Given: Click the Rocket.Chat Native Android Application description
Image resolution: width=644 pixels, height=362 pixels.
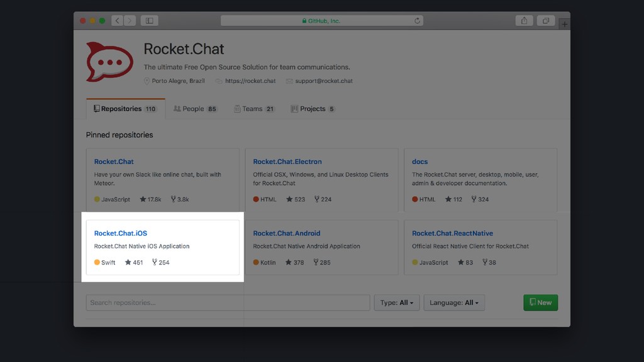Looking at the screenshot, I should pos(306,246).
